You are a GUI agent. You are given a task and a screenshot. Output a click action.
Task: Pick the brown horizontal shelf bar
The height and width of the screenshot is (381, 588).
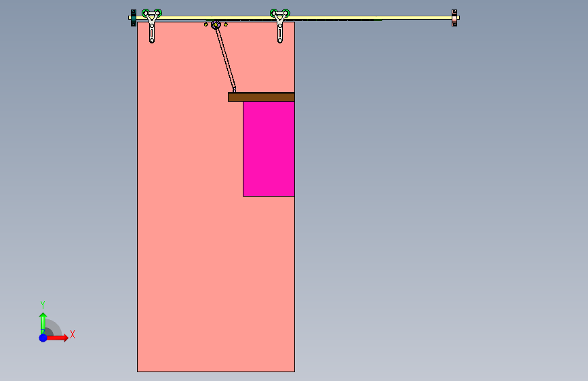tap(261, 97)
